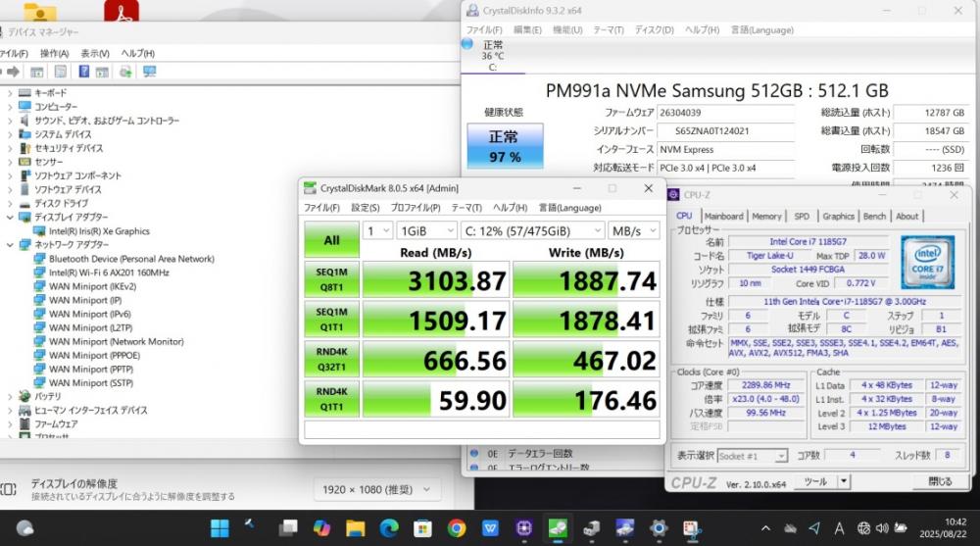The image size is (980, 546).
Task: Run all benchmarks with the All button
Action: click(x=331, y=239)
